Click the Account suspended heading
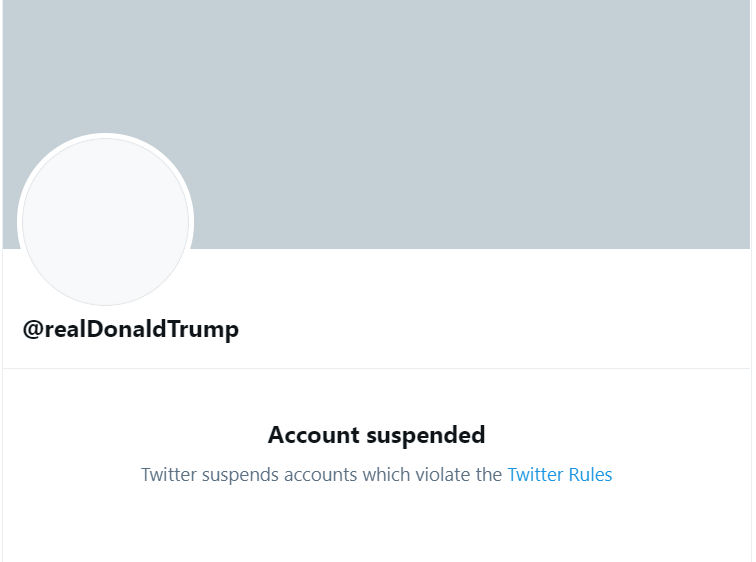This screenshot has height=562, width=756. point(377,436)
